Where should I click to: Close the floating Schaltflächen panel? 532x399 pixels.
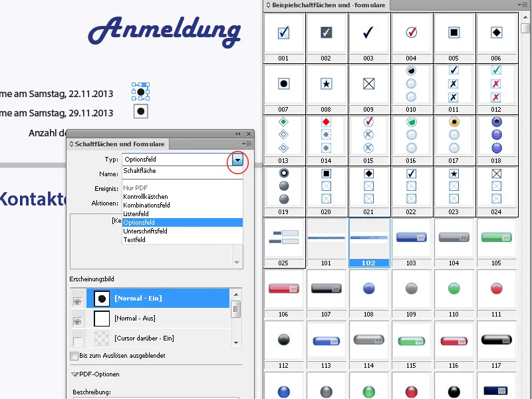pyautogui.click(x=249, y=134)
